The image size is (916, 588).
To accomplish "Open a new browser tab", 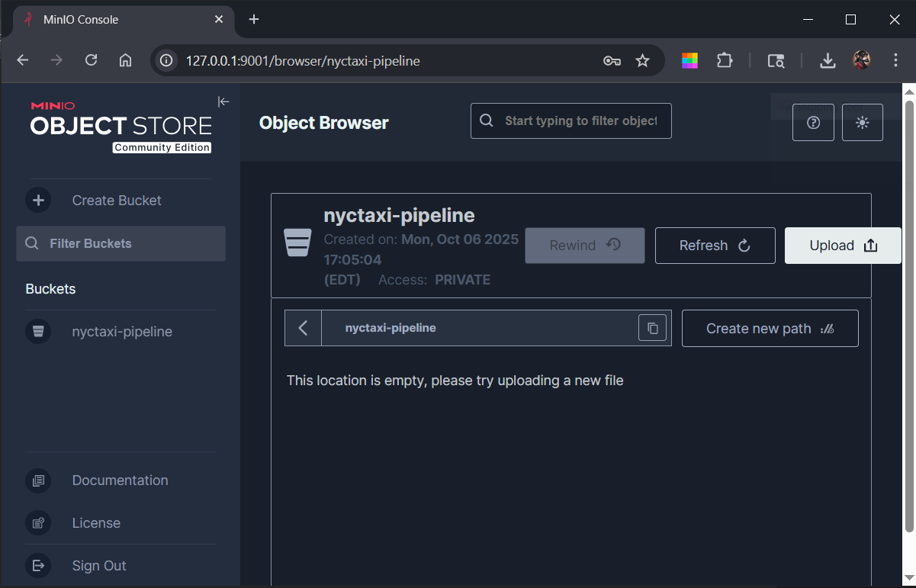I will click(x=254, y=19).
